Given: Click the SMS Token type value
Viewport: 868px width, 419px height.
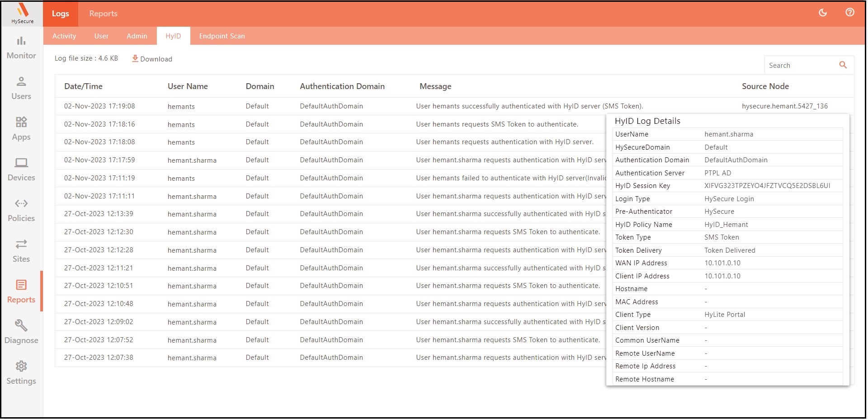Looking at the screenshot, I should [x=722, y=237].
